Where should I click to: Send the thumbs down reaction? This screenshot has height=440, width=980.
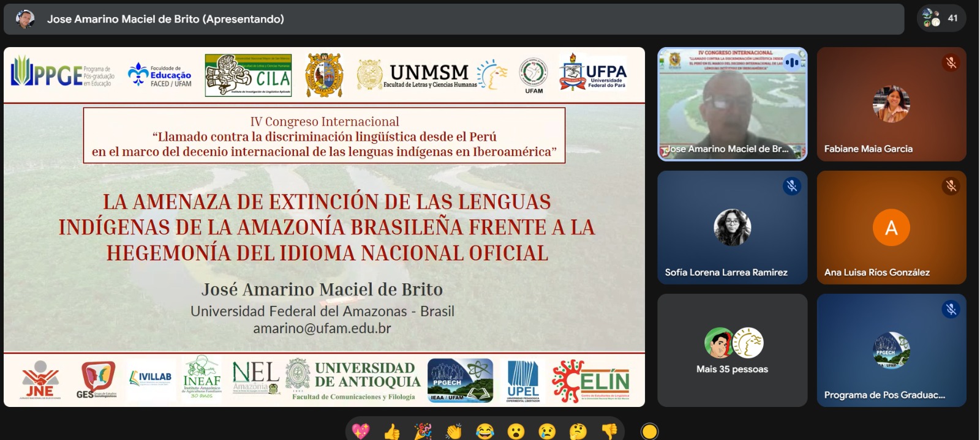pos(609,431)
